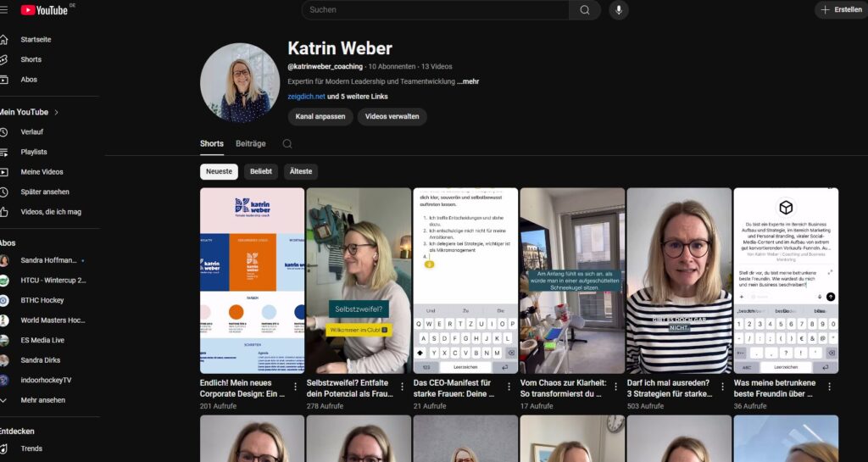Click the Später ansehen clock icon
Image resolution: width=868 pixels, height=462 pixels.
point(4,192)
